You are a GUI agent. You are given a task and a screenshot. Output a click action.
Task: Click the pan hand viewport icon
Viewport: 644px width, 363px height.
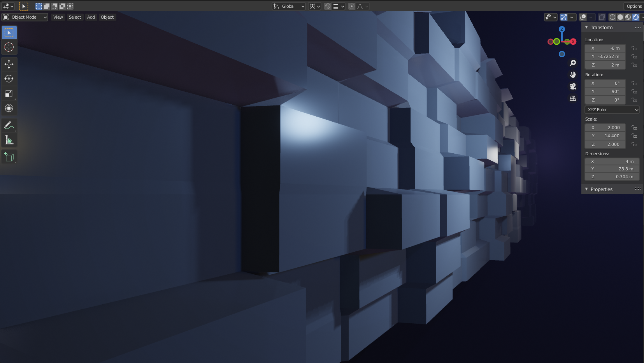point(573,75)
